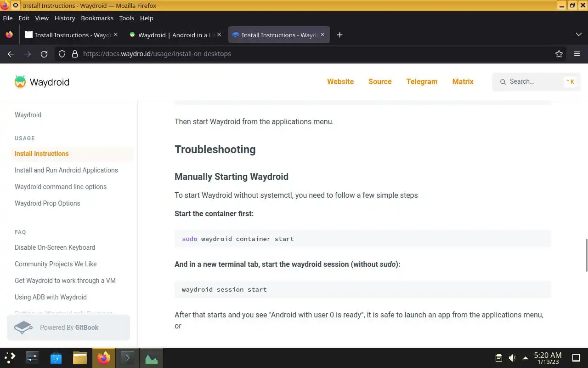Open Firefox hamburger application menu
Viewport: 588px width, 368px height.
pyautogui.click(x=577, y=54)
